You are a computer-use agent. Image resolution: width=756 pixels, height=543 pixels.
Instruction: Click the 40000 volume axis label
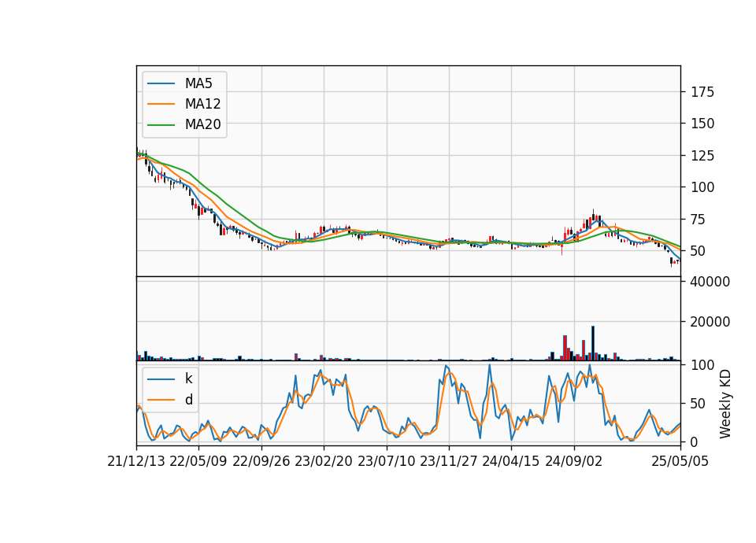coord(710,282)
